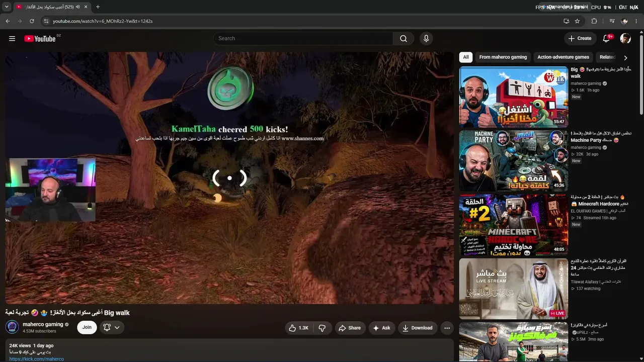644x362 pixels.
Task: Select the Related filter chip
Action: [607, 57]
